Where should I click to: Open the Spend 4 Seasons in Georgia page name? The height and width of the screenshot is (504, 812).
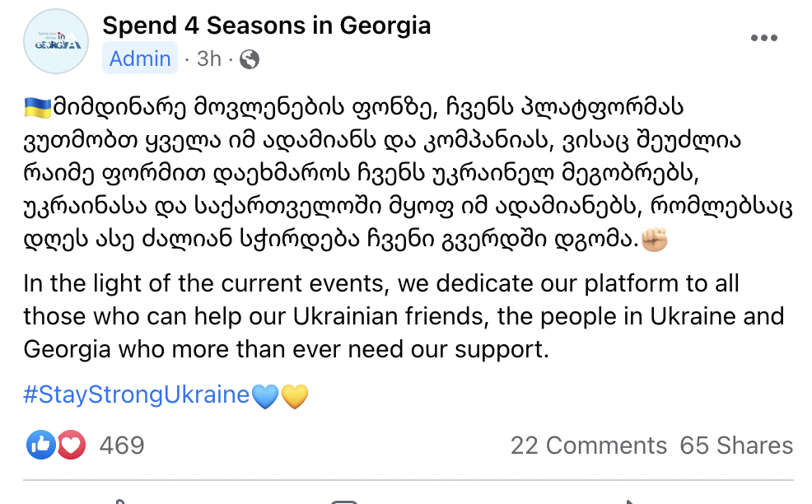266,26
